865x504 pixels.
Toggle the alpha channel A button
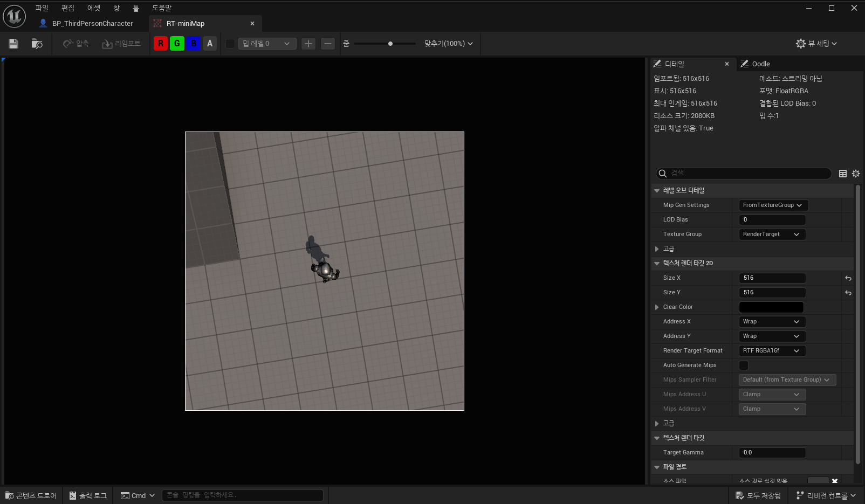click(210, 44)
